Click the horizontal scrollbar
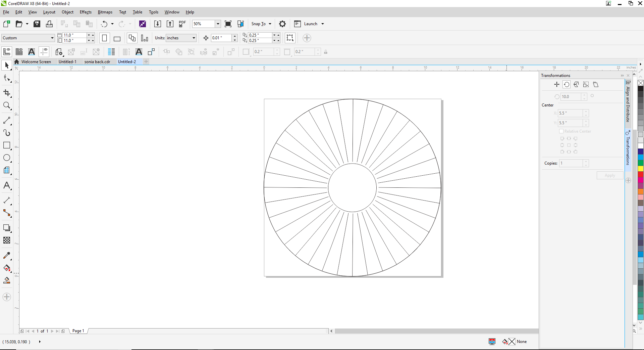Screen dimensions: 644x350 (436, 331)
